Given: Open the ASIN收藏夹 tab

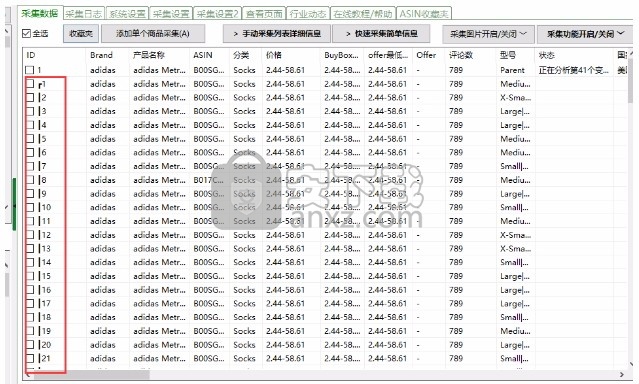Looking at the screenshot, I should pyautogui.click(x=423, y=14).
